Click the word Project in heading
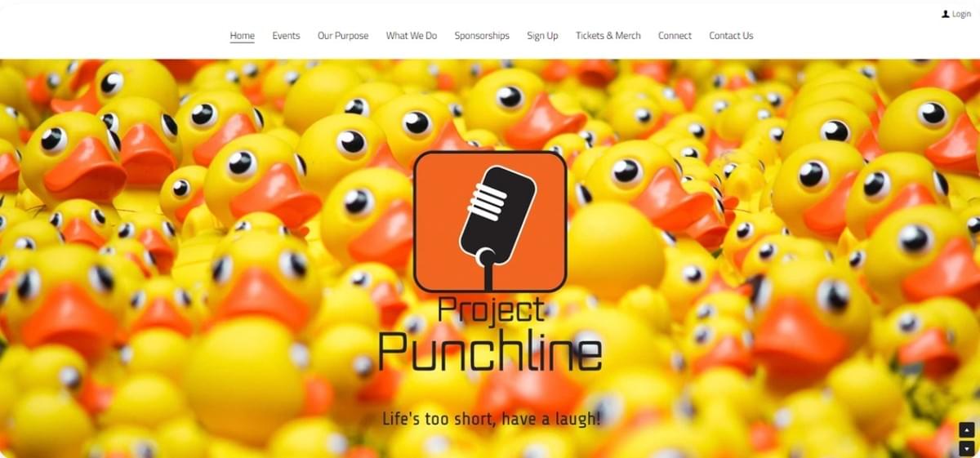Viewport: 980px width, 458px height. click(490, 310)
